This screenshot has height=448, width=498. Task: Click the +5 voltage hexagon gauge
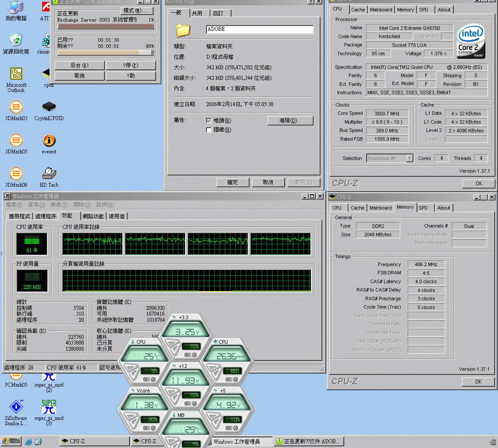pyautogui.click(x=227, y=409)
